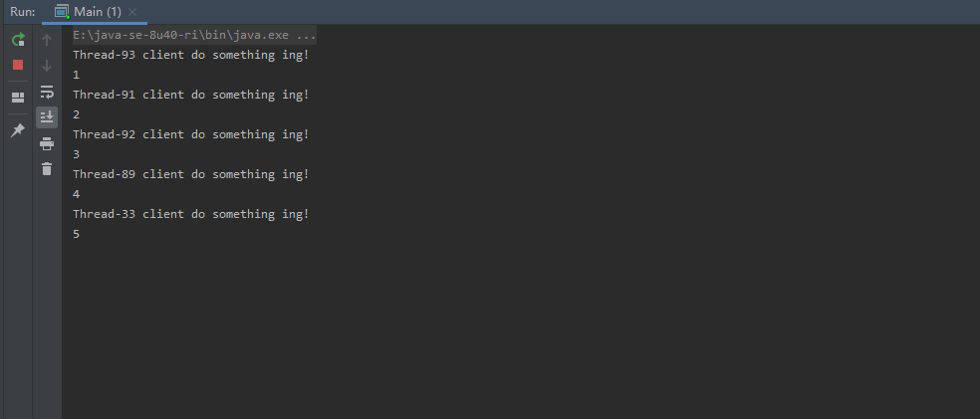The image size is (980, 419).
Task: Print the console output
Action: [47, 143]
